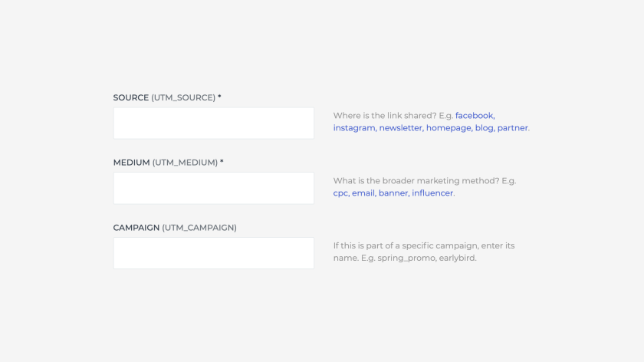Click the CAMPAIGN field label
Image resolution: width=644 pixels, height=362 pixels.
coord(136,228)
